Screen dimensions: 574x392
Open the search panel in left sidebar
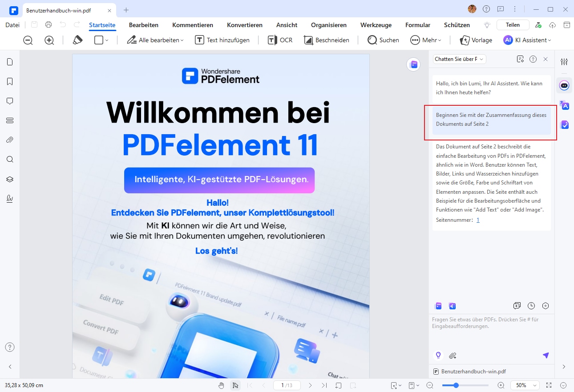[10, 160]
